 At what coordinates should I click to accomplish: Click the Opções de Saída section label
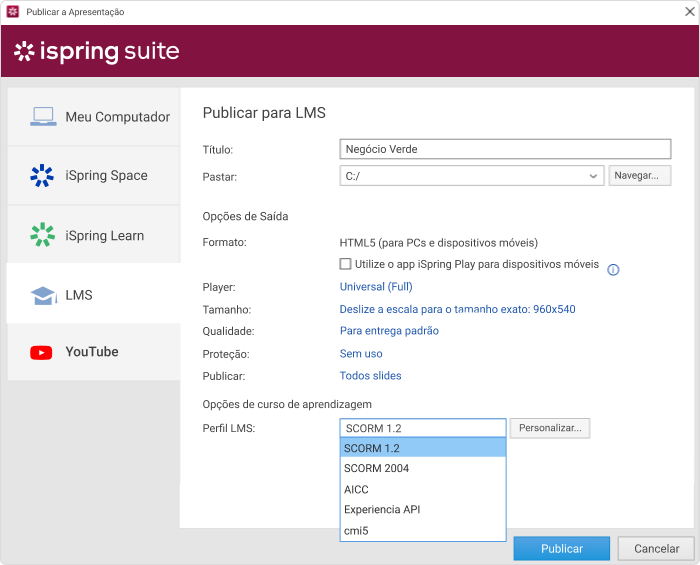246,216
